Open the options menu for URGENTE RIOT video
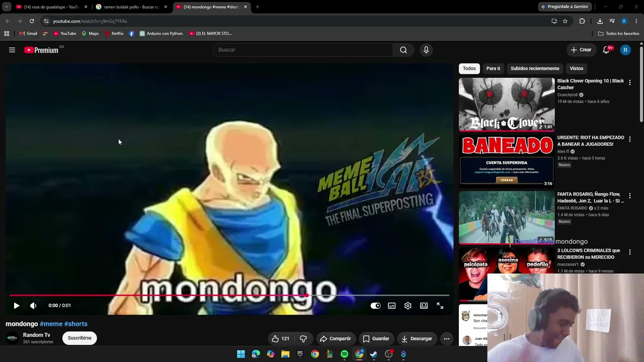Viewport: 644px width, 362px height. click(630, 139)
